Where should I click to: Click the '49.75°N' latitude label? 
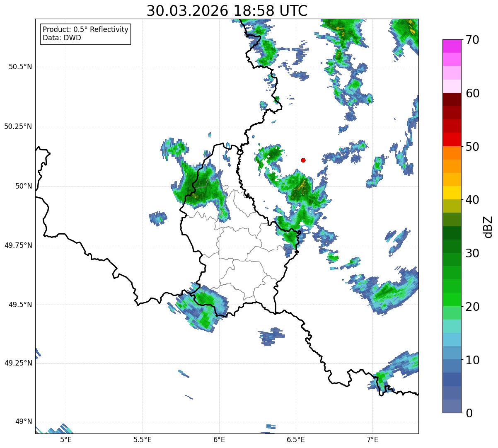18,246
